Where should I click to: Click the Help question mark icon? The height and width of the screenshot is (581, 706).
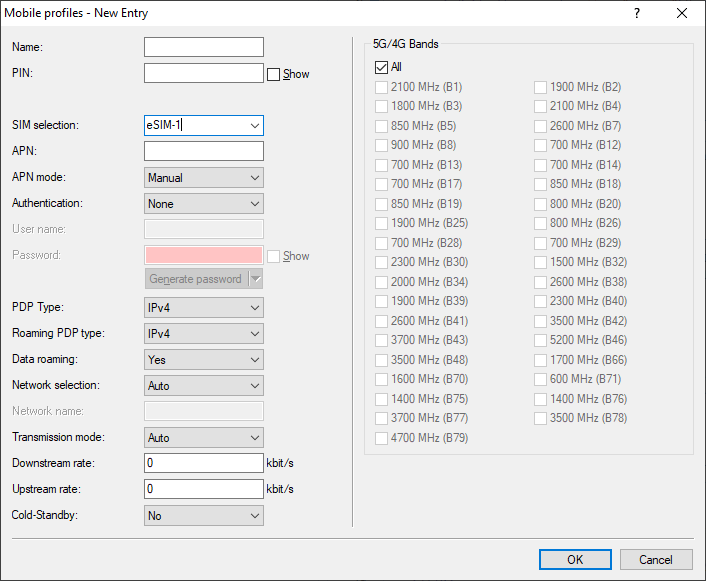click(637, 13)
